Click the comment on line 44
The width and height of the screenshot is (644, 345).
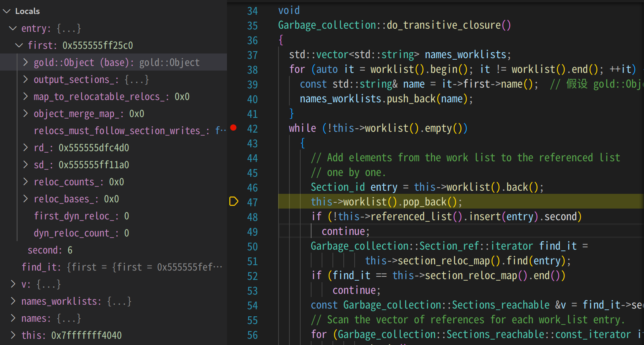466,158
